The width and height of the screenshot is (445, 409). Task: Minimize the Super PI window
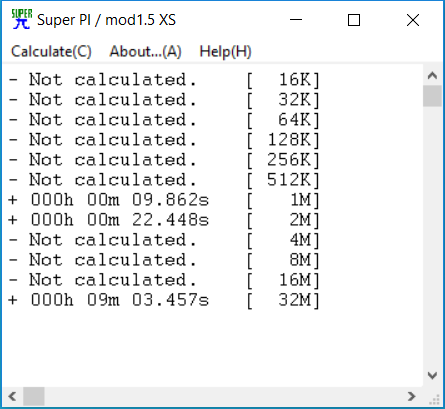[296, 20]
